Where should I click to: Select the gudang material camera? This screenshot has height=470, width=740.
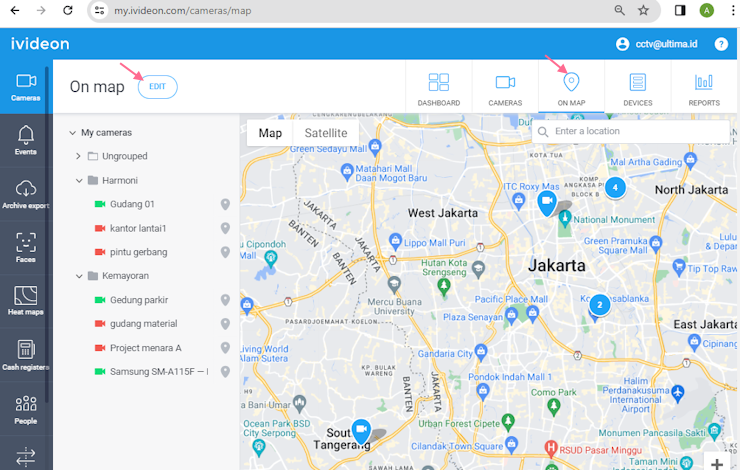click(x=143, y=324)
